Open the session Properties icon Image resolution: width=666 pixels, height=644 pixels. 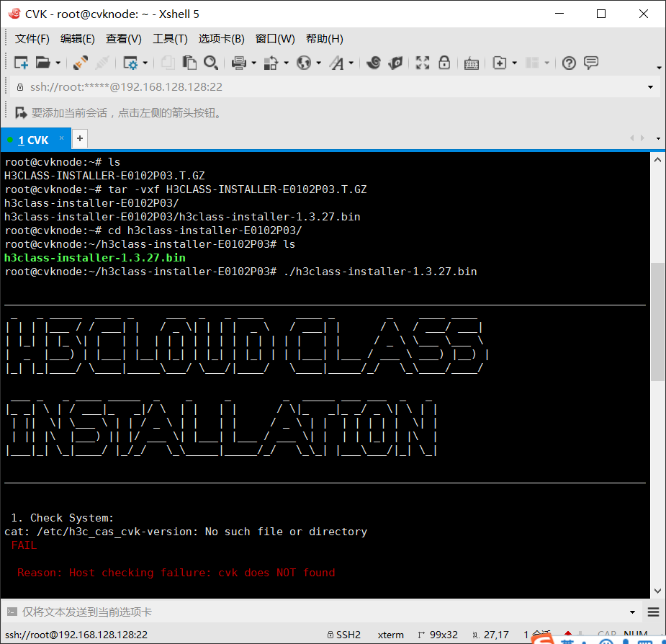coord(130,63)
